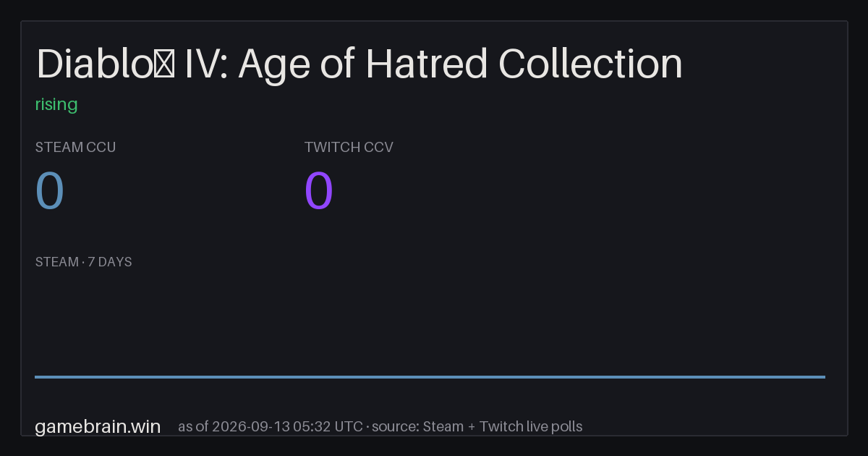Open the gamebrain.win link

tap(98, 426)
